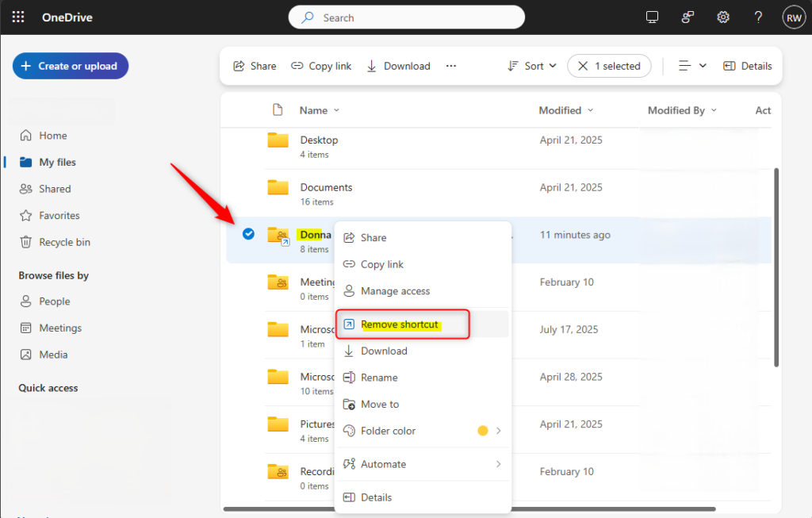The height and width of the screenshot is (518, 812).
Task: Click the Create or upload button
Action: tap(71, 66)
